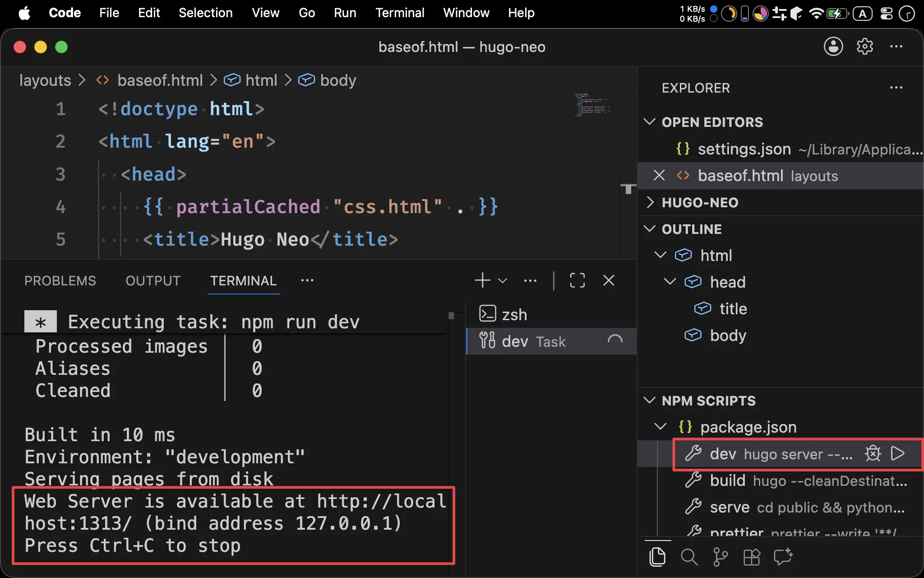This screenshot has width=924, height=578.
Task: Click battery status icon in menu bar
Action: pyautogui.click(x=837, y=13)
